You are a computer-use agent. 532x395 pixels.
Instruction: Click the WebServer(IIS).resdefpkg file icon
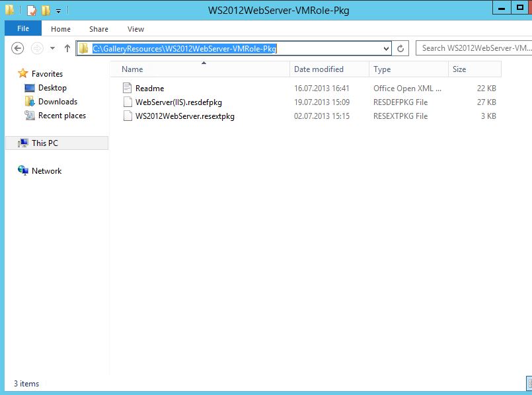tap(128, 102)
